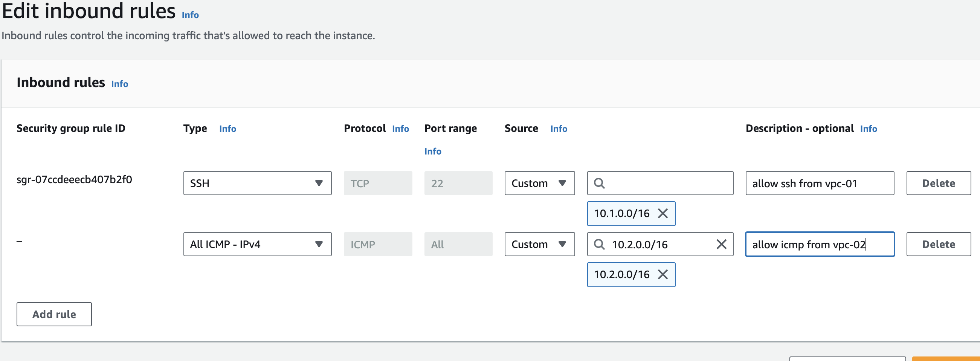The height and width of the screenshot is (361, 980).
Task: Click the empty SSH source search field
Action: 666,184
